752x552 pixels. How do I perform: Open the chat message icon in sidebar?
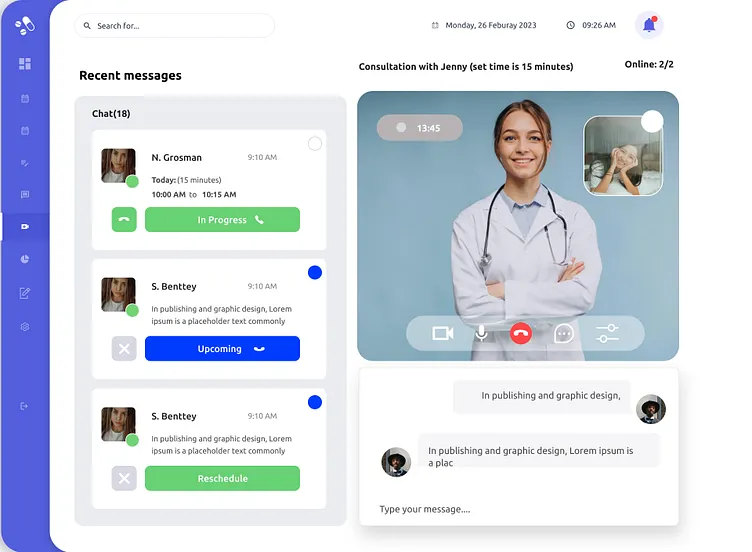pyautogui.click(x=25, y=194)
